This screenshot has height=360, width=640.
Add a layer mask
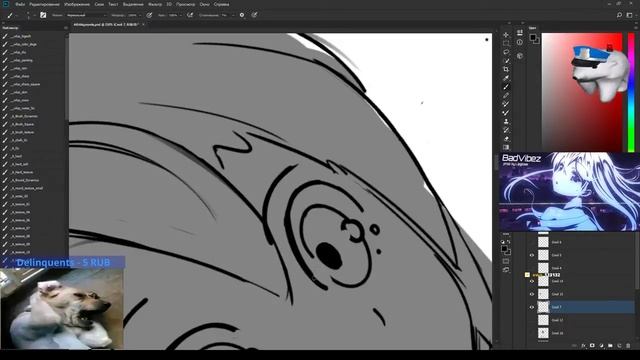[592, 346]
